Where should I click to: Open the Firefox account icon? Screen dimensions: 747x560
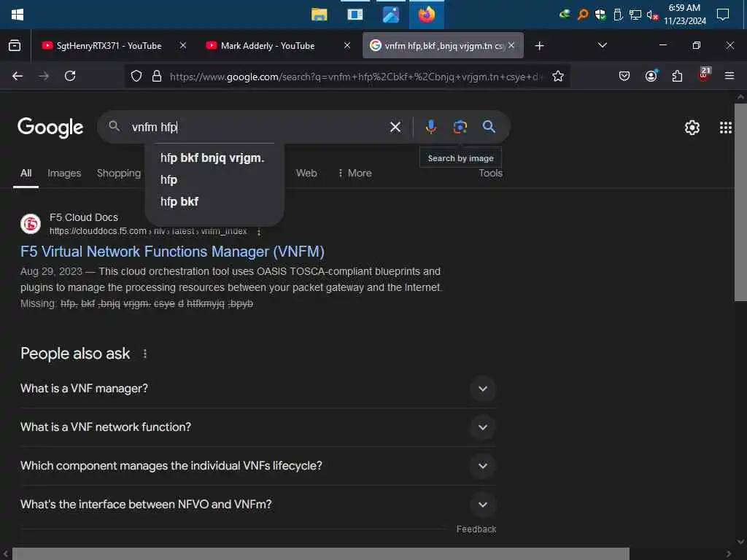click(651, 76)
